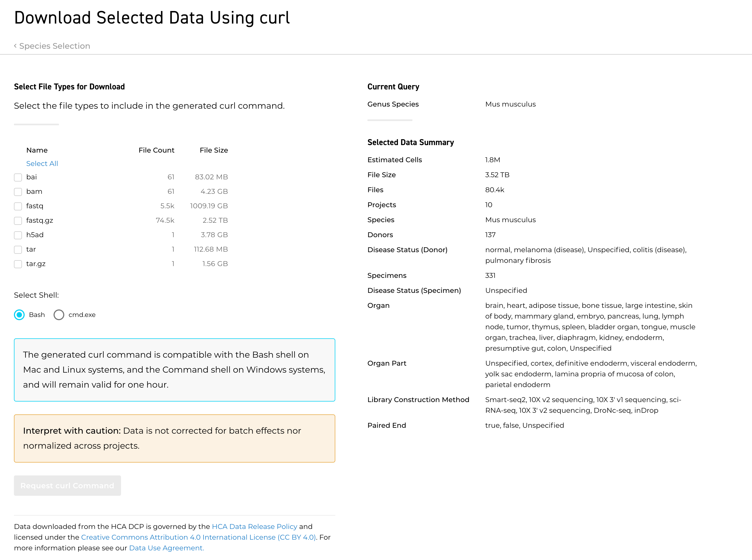Check the bai file type checkbox
752x560 pixels.
18,177
